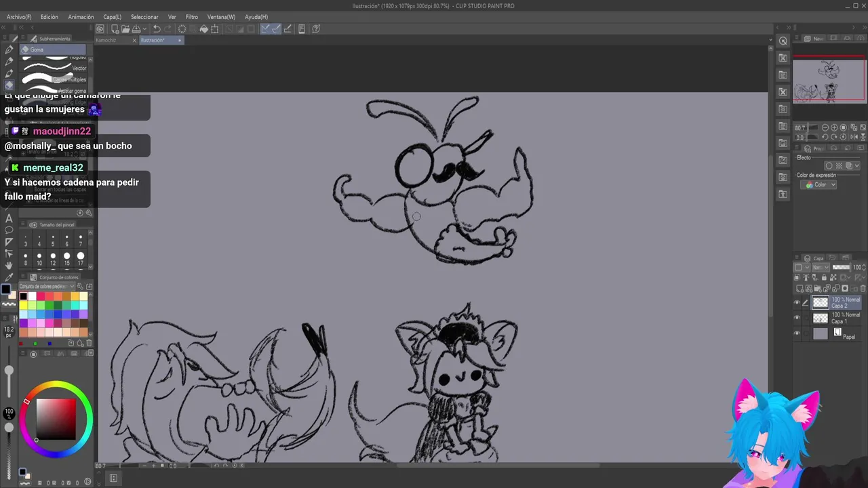Image resolution: width=868 pixels, height=488 pixels.
Task: Redo the last undone action
Action: click(167, 28)
